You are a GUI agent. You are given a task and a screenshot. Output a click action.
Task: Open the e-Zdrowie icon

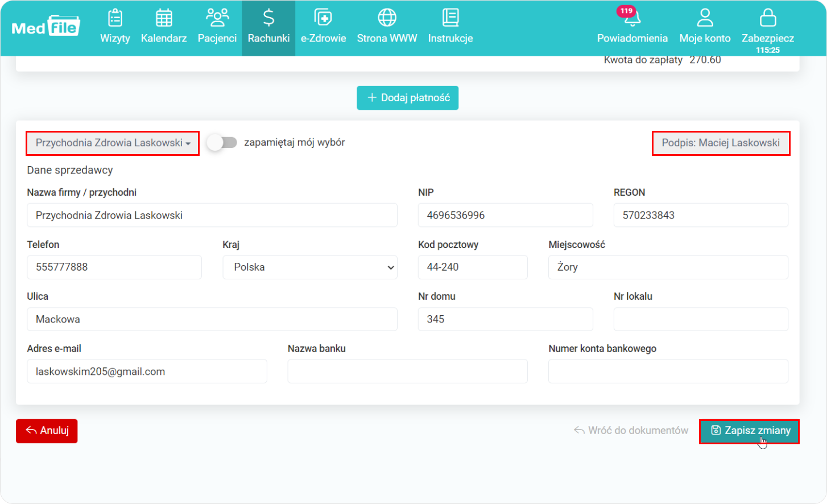(323, 18)
